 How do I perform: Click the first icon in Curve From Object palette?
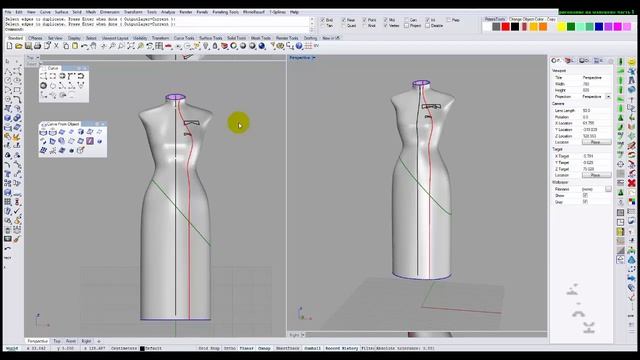click(x=44, y=132)
